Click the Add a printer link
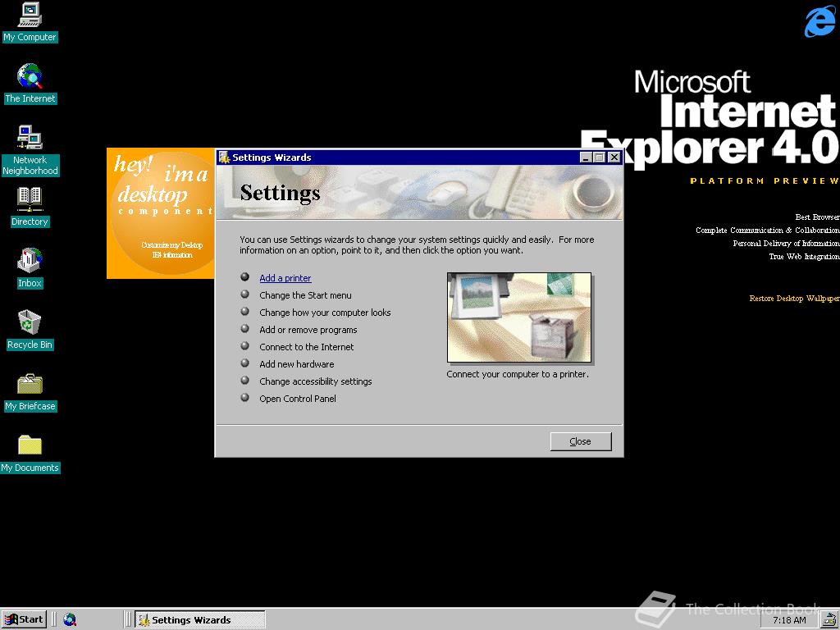This screenshot has height=630, width=840. (x=285, y=278)
